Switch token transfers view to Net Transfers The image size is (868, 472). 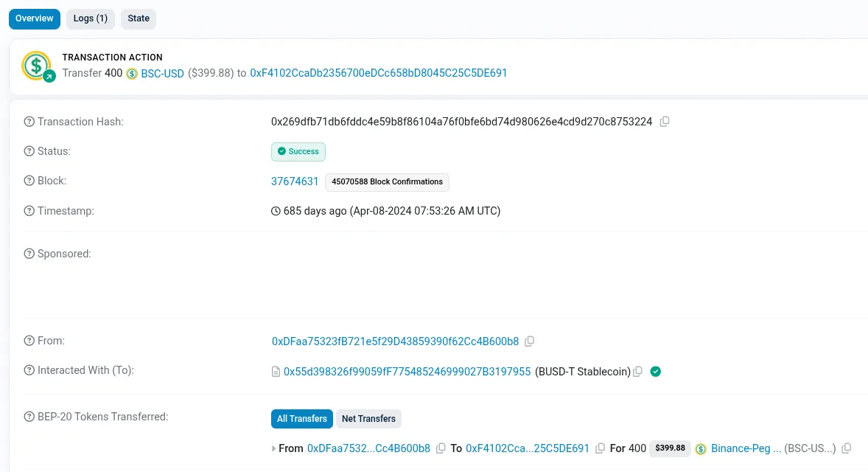368,418
